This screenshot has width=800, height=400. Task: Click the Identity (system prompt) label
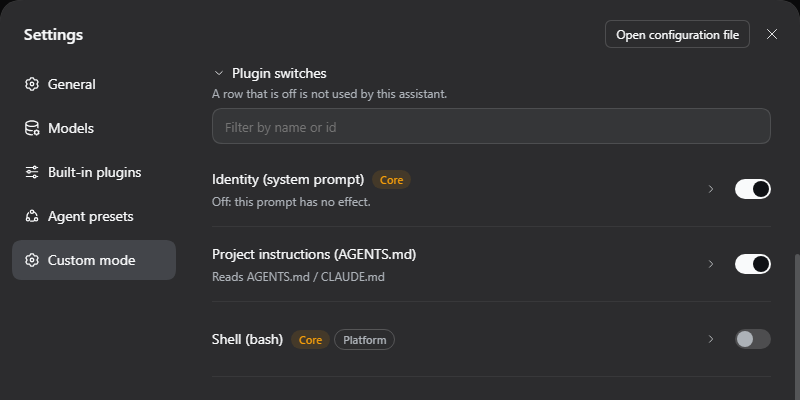pos(288,180)
